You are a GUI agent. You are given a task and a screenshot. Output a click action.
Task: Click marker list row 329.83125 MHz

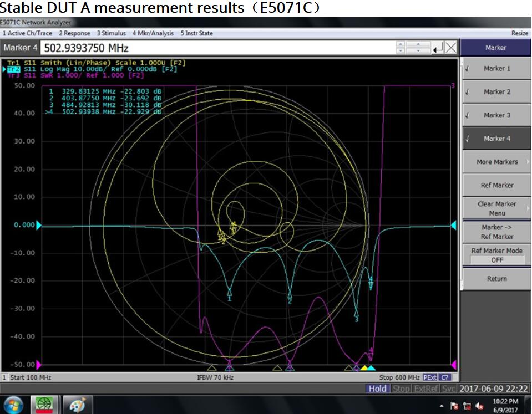pyautogui.click(x=104, y=91)
